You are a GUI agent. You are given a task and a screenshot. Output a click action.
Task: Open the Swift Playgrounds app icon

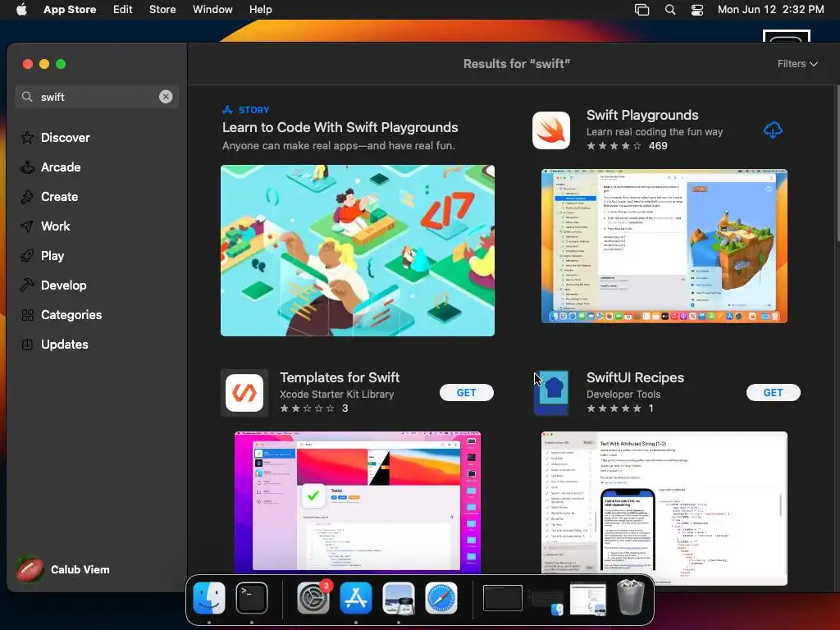pos(551,130)
